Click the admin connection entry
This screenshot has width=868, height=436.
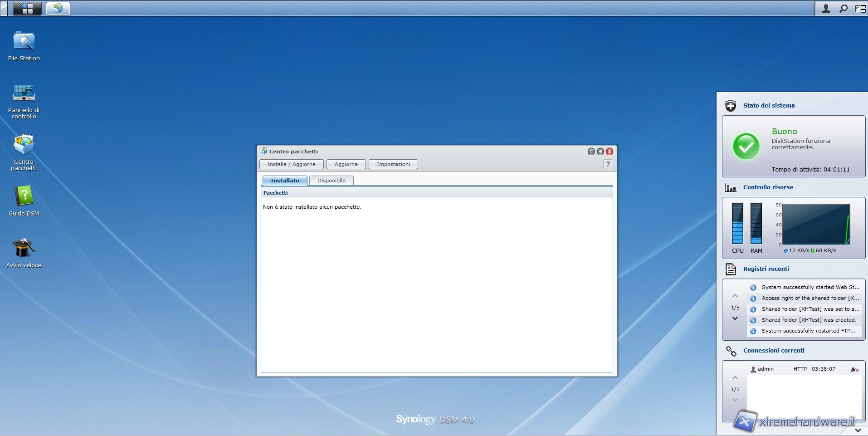tap(766, 369)
